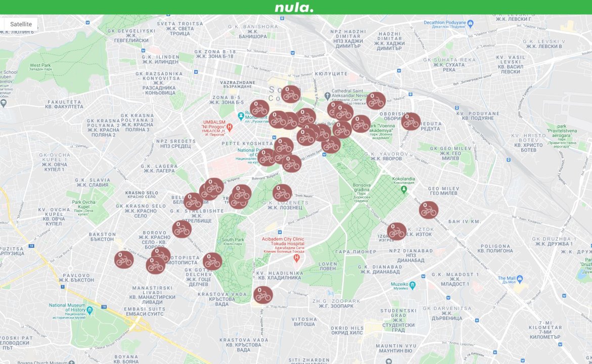Open Acibadem City Clinic hospital pin
Viewport: 592px width, 364px height.
(x=297, y=258)
